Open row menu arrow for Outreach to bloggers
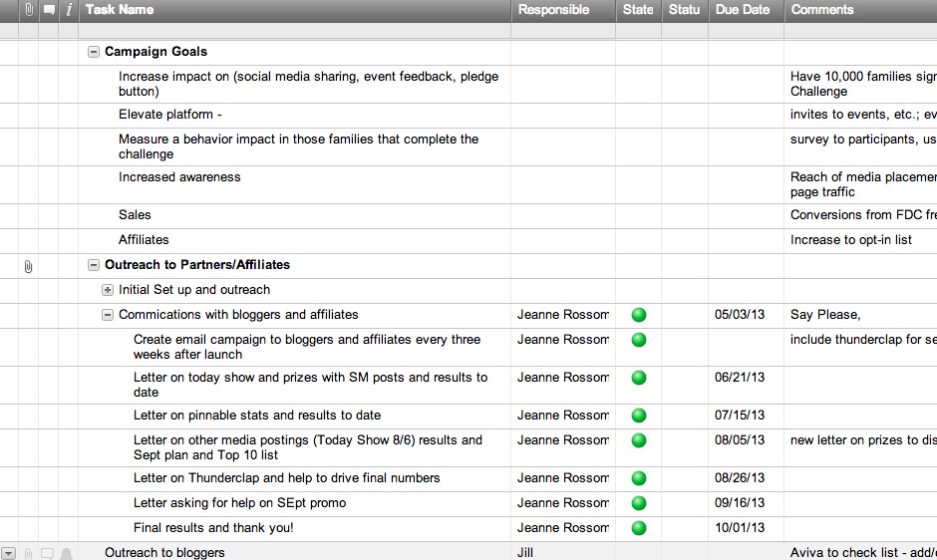Image resolution: width=937 pixels, height=560 pixels. 8,554
